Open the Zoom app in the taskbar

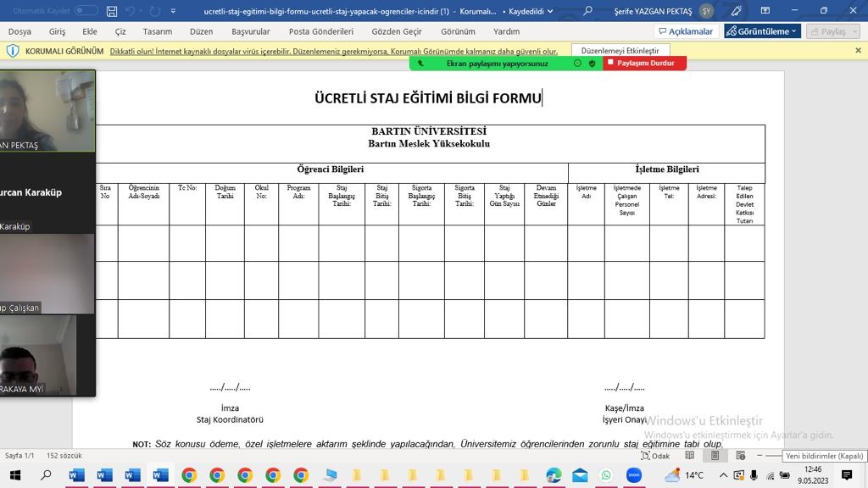[x=634, y=475]
